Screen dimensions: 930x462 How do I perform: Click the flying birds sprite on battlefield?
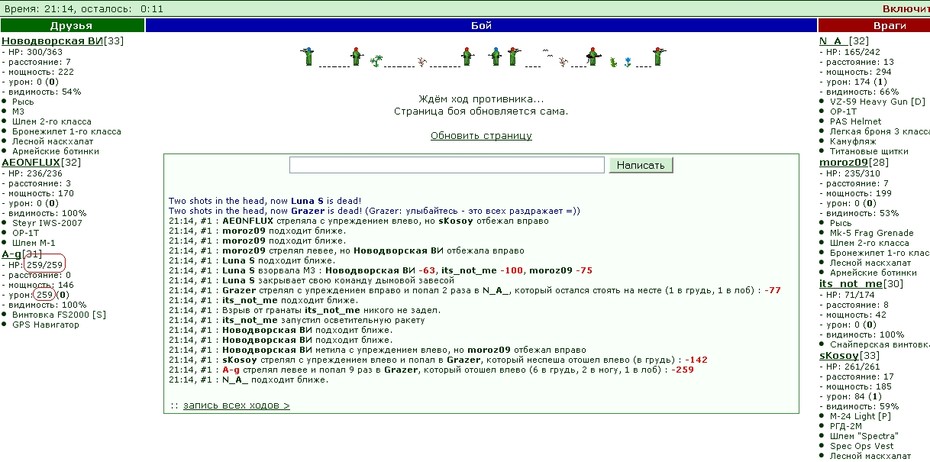549,53
